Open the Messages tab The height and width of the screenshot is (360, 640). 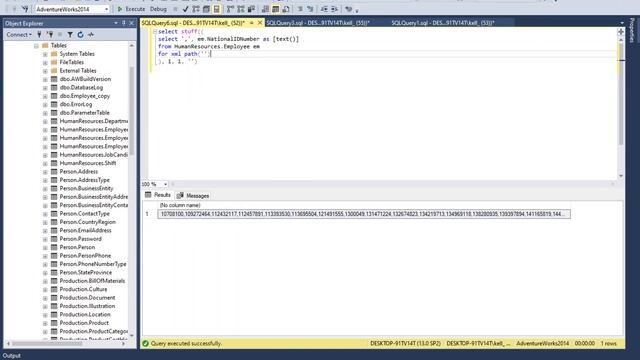click(x=193, y=196)
